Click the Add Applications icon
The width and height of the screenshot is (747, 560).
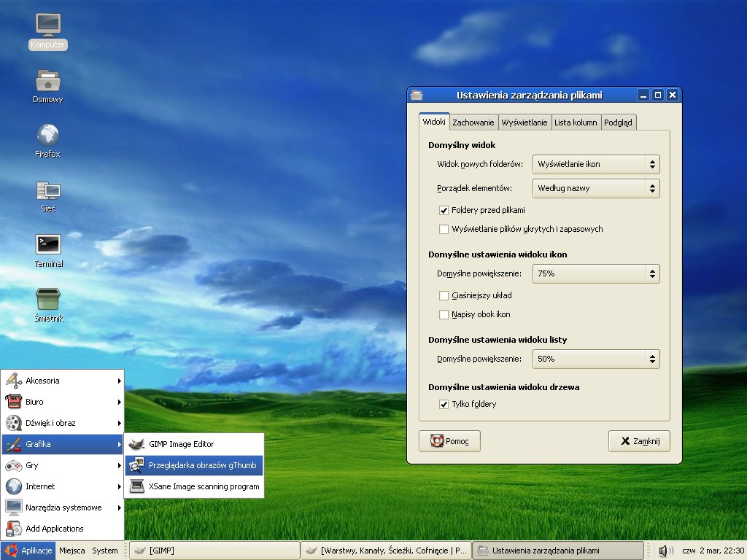14,529
